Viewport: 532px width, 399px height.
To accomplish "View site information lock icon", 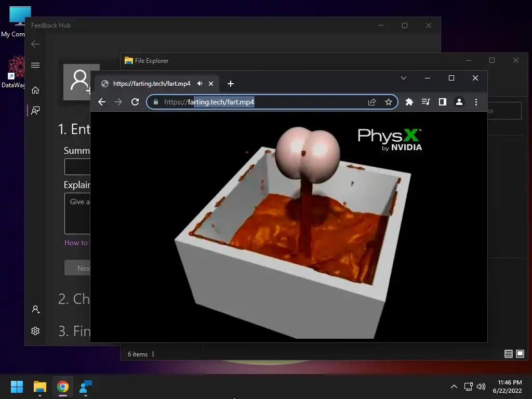I will click(156, 102).
